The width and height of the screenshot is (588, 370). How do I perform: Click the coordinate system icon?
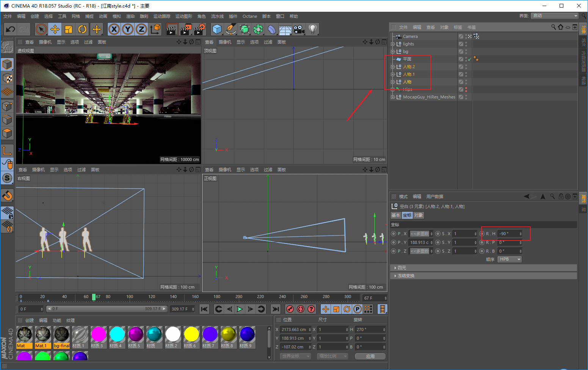pos(155,29)
